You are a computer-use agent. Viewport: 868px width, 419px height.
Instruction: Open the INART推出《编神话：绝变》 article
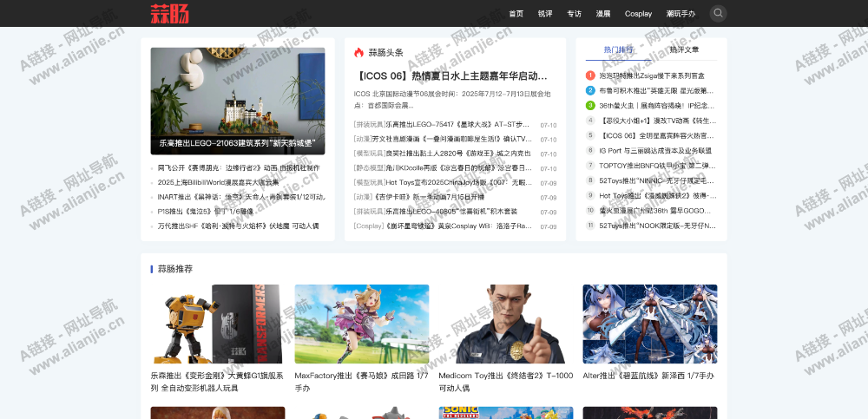pyautogui.click(x=240, y=197)
